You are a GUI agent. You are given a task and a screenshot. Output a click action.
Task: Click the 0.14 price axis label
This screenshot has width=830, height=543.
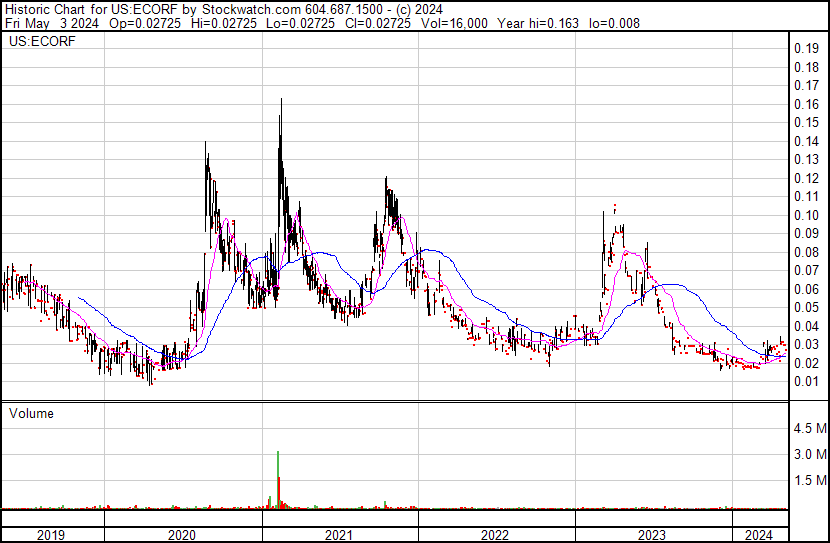807,141
